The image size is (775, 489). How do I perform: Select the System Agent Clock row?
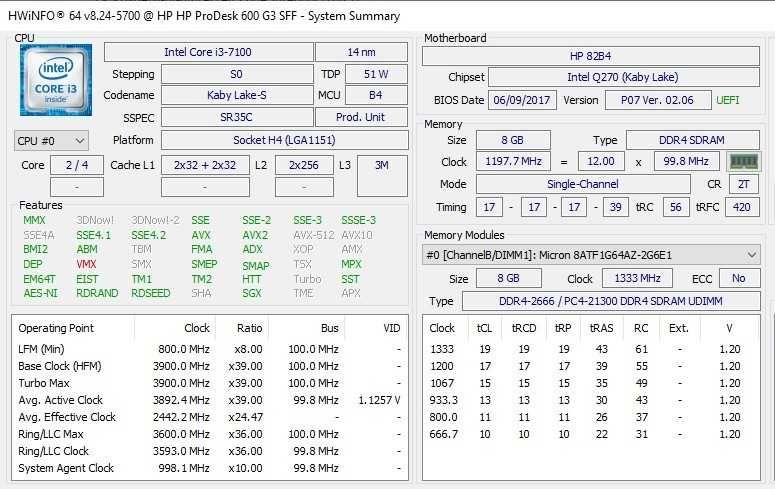[210, 468]
